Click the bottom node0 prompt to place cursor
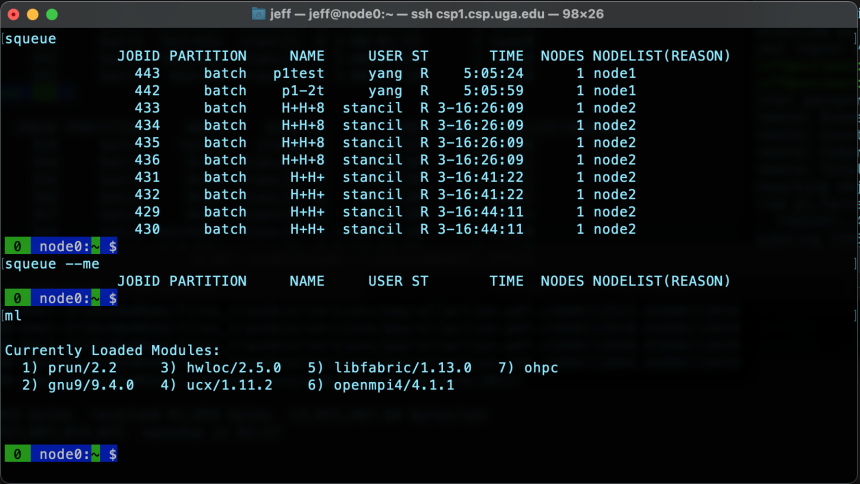This screenshot has height=484, width=860. 61,454
